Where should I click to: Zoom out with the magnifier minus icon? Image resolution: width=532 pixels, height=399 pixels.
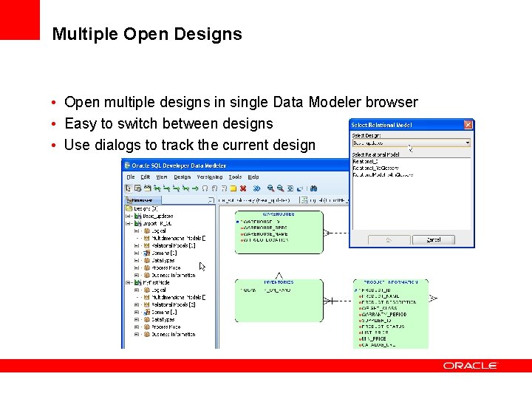tap(280, 188)
